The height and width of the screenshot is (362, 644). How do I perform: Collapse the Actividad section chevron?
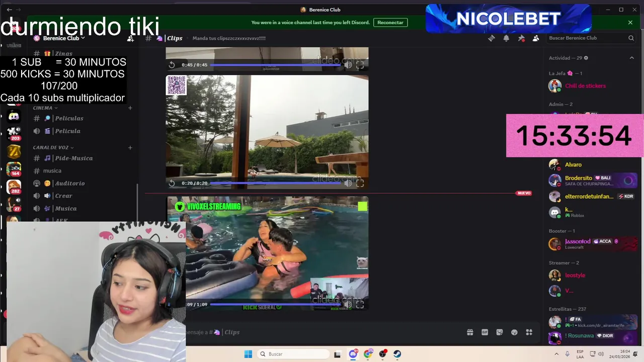tap(632, 58)
